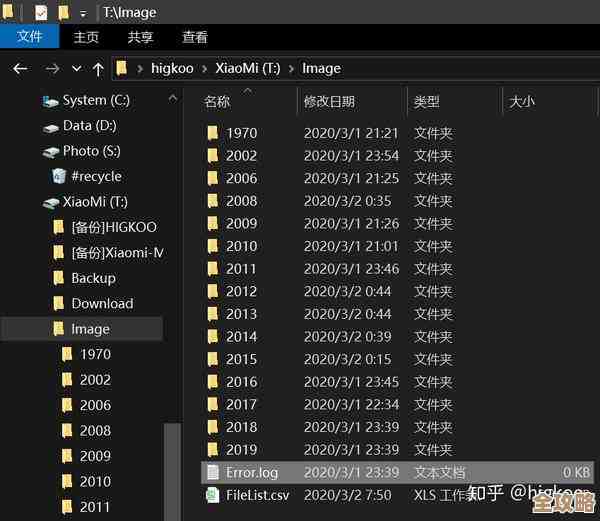The width and height of the screenshot is (600, 521).
Task: Go up one folder level
Action: pyautogui.click(x=98, y=69)
